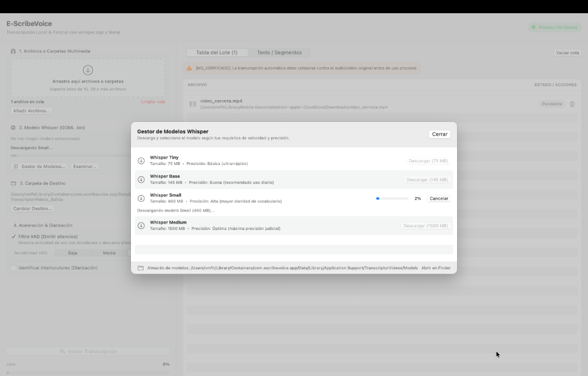Select the video_cerveza.mp4 file name
This screenshot has width=588, height=376.
[221, 101]
